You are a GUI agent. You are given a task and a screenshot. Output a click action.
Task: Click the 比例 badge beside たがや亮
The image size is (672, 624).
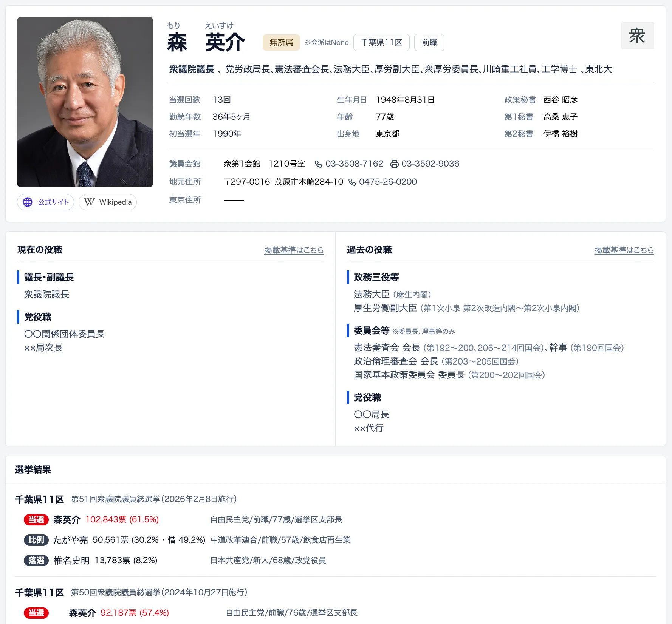pos(36,540)
